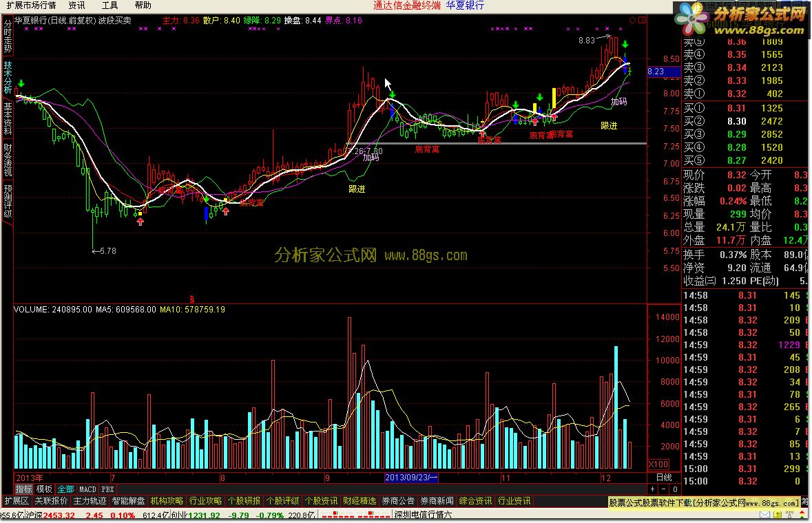812x523 pixels.
Task: Click the red-green arrows icon in status bar
Action: pyautogui.click(x=802, y=515)
